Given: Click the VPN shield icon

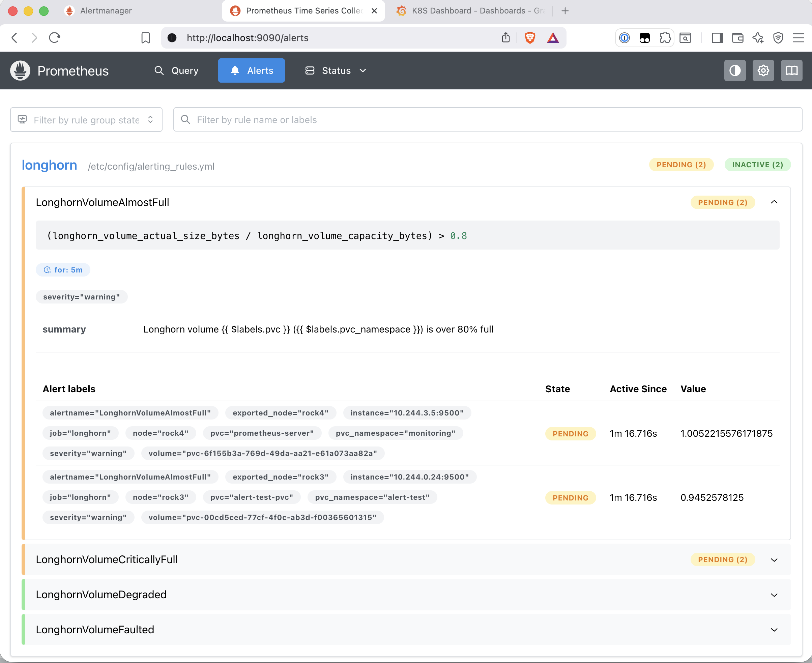Looking at the screenshot, I should pyautogui.click(x=778, y=38).
